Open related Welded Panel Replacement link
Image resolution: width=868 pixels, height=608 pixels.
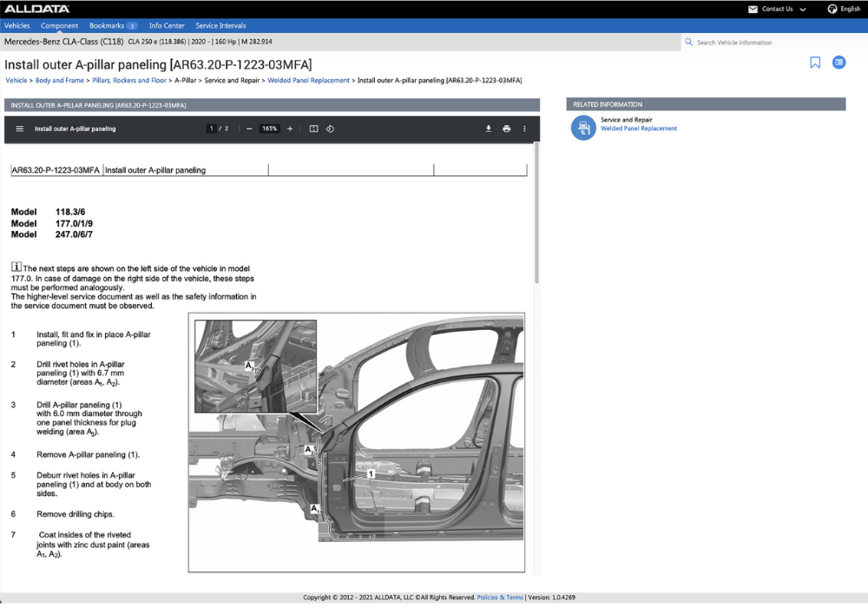(639, 129)
